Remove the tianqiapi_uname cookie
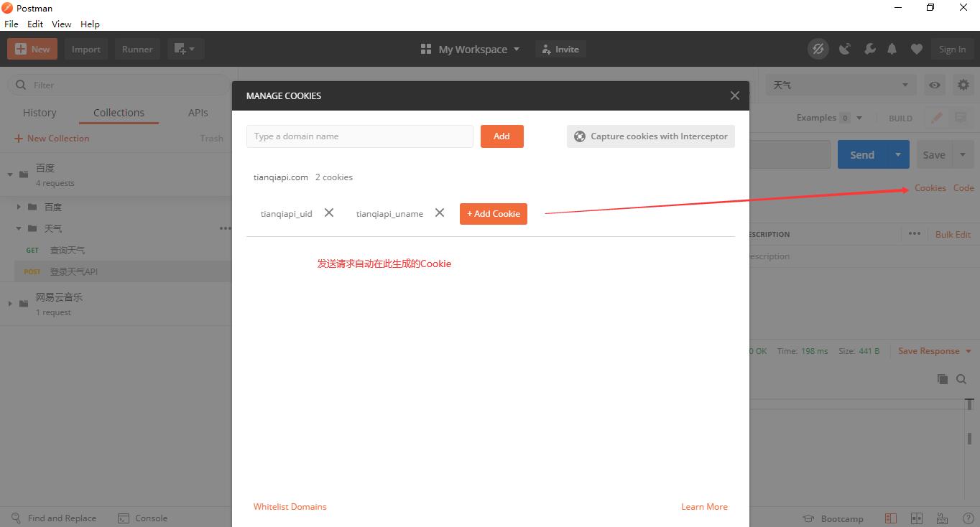980x527 pixels. point(440,213)
